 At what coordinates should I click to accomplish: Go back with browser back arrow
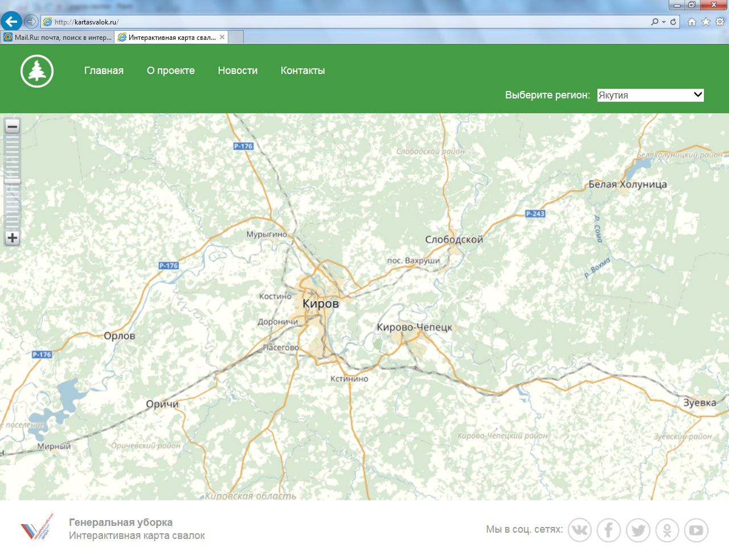pyautogui.click(x=11, y=22)
